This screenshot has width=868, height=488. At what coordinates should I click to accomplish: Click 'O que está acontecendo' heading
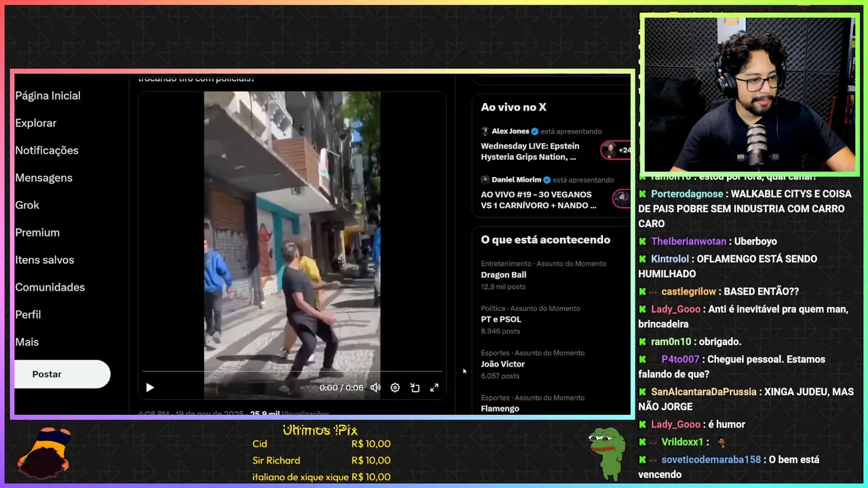tap(545, 240)
